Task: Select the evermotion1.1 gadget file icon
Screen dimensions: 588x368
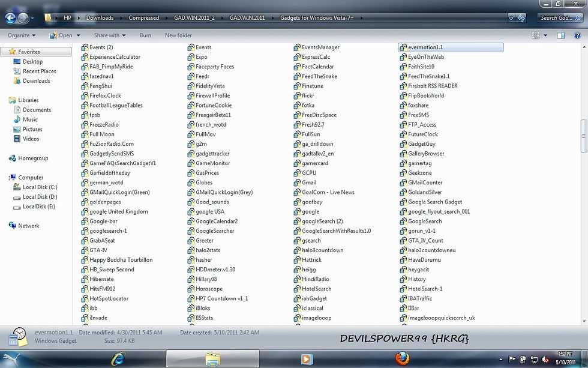Action: click(x=403, y=47)
